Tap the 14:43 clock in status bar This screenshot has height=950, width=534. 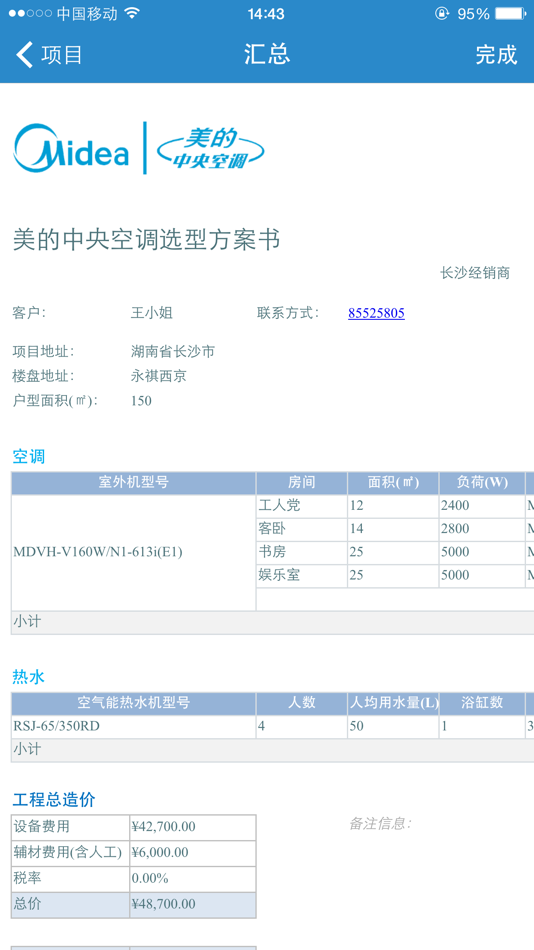[266, 13]
